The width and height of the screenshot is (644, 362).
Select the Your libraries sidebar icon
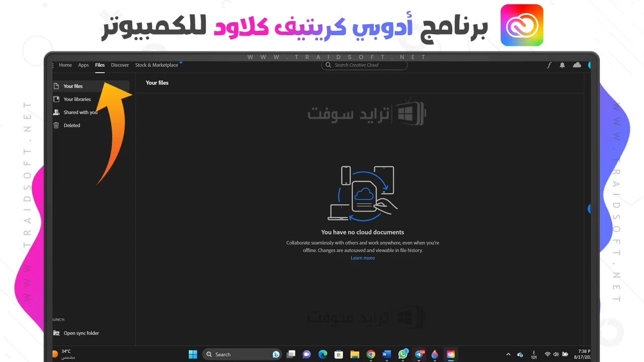tap(56, 99)
